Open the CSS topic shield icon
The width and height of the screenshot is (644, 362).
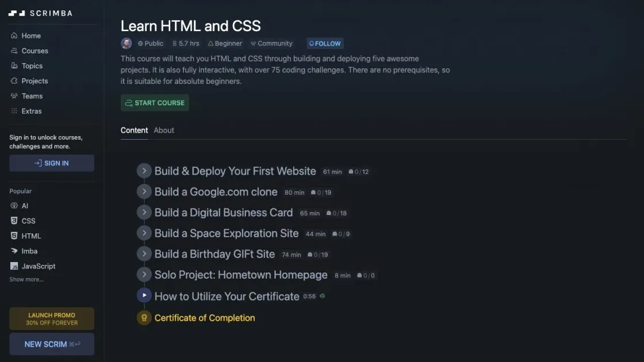point(14,220)
